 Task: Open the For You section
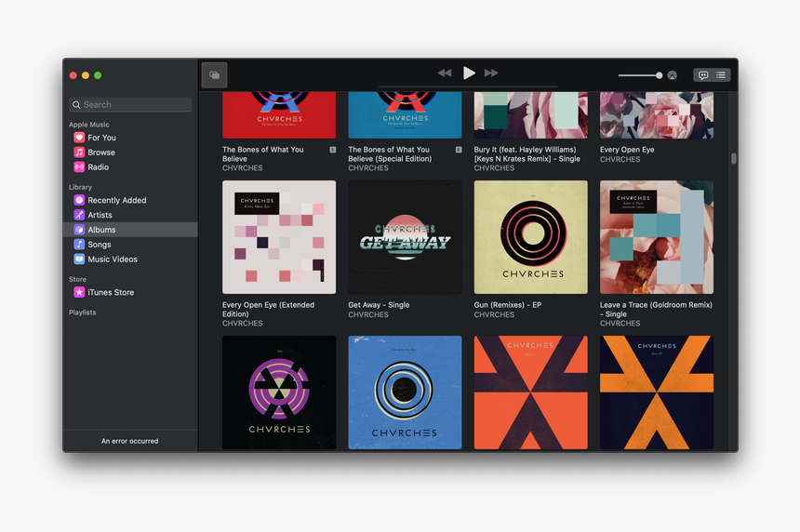[x=130, y=138]
